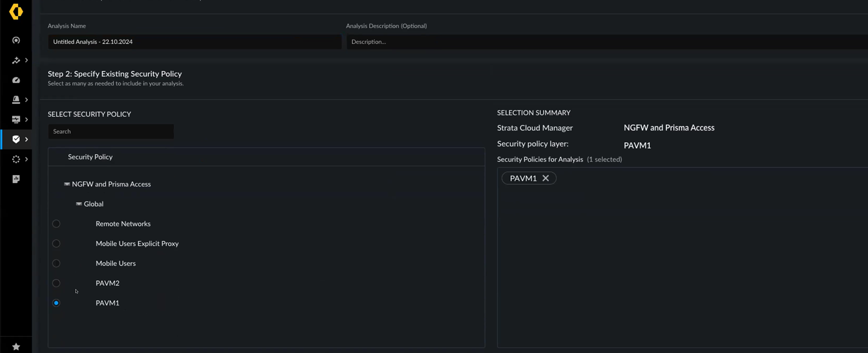Select the Mobile Users Explicit Proxy radio button
The width and height of the screenshot is (868, 353).
[56, 244]
